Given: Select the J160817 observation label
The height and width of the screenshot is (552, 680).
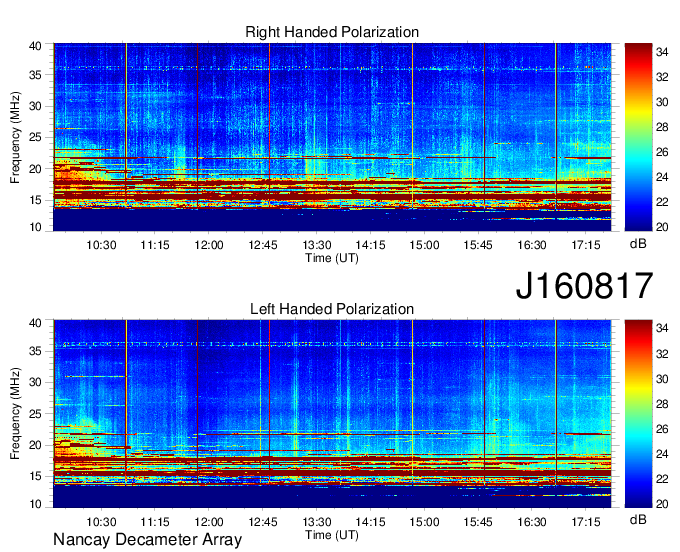Looking at the screenshot, I should point(584,286).
